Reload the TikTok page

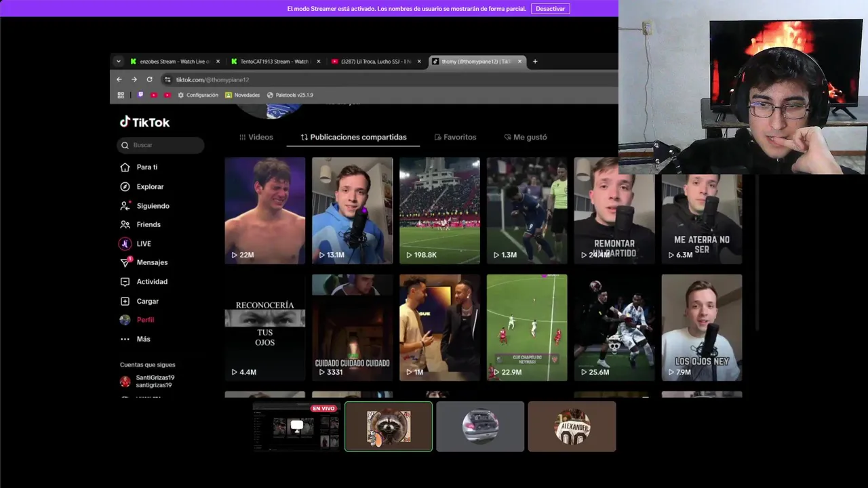[x=149, y=79]
